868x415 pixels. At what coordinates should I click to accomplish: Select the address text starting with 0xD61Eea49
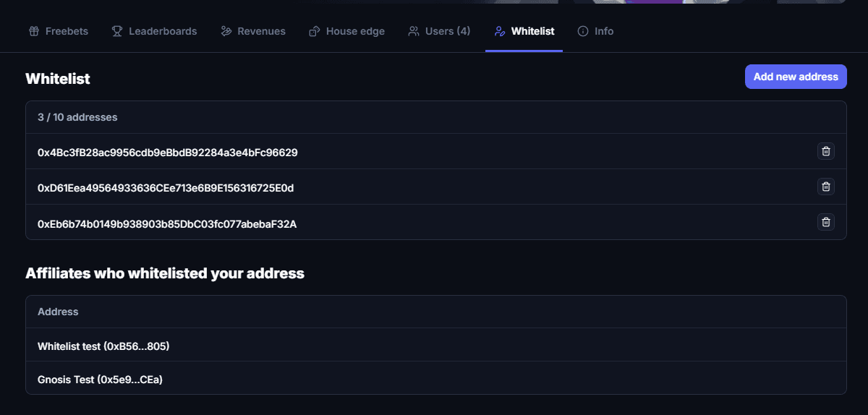coord(165,188)
